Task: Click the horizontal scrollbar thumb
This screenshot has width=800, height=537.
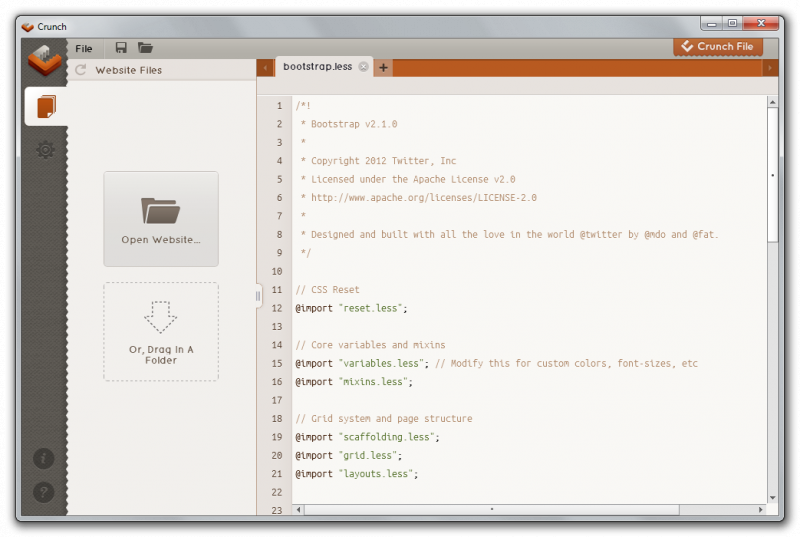Action: 492,509
